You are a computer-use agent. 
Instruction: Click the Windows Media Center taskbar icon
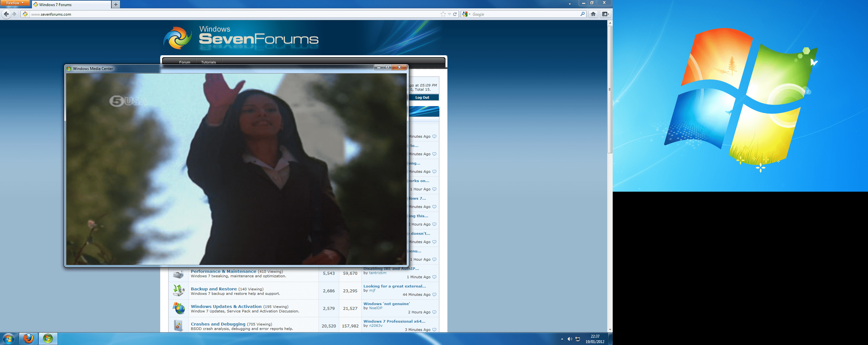point(48,339)
